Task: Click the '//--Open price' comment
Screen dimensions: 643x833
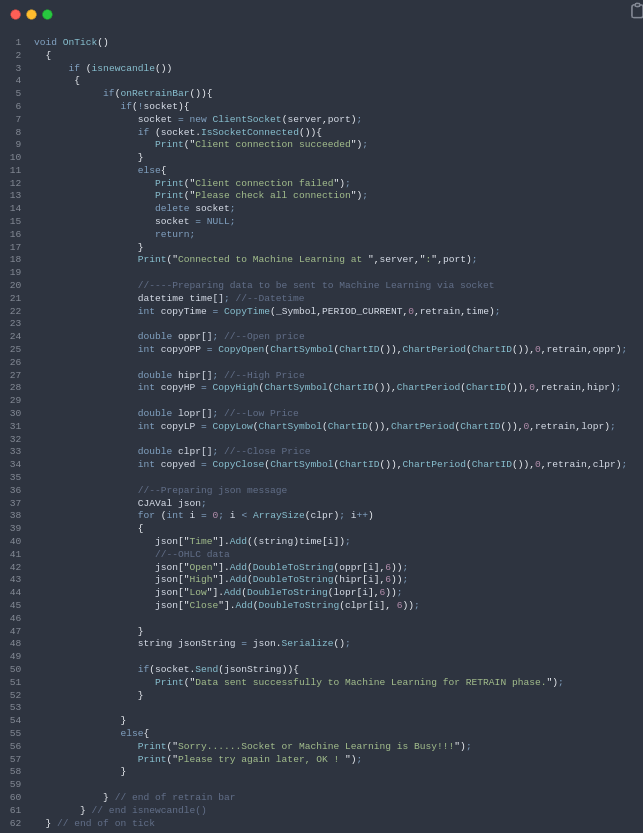Action: click(x=264, y=337)
